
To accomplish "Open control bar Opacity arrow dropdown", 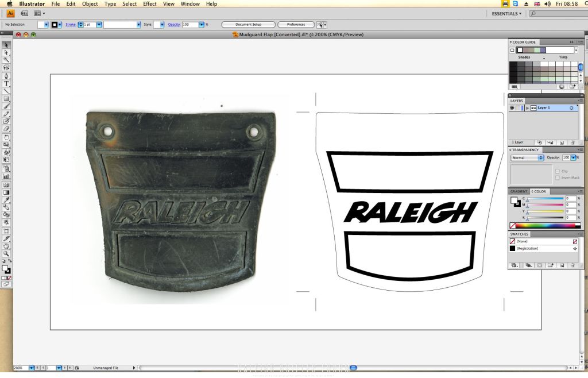I will tap(202, 24).
